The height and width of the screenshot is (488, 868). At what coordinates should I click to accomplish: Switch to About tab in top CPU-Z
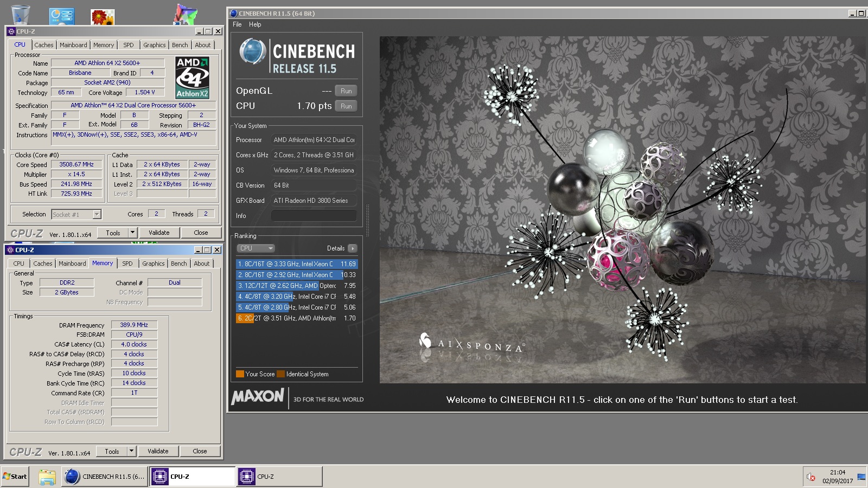203,45
